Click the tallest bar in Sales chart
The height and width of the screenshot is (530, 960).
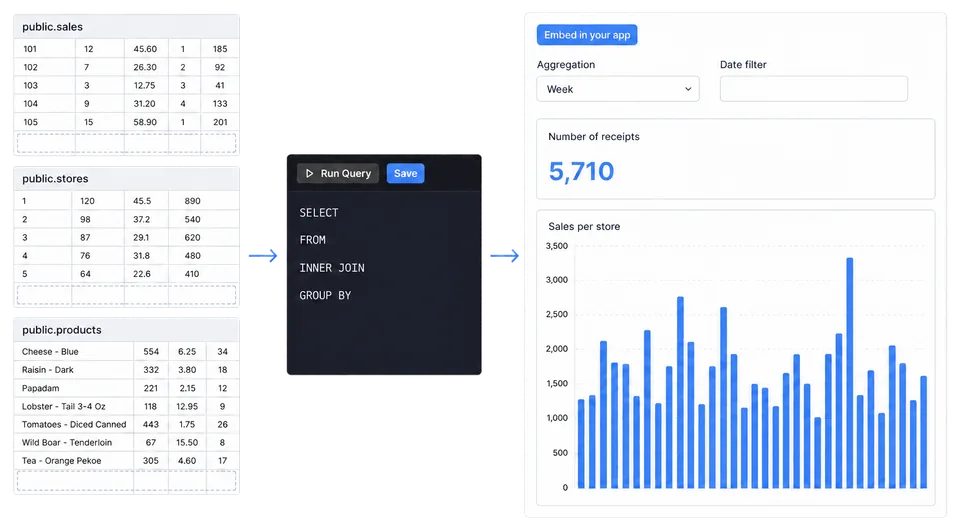tap(850, 373)
